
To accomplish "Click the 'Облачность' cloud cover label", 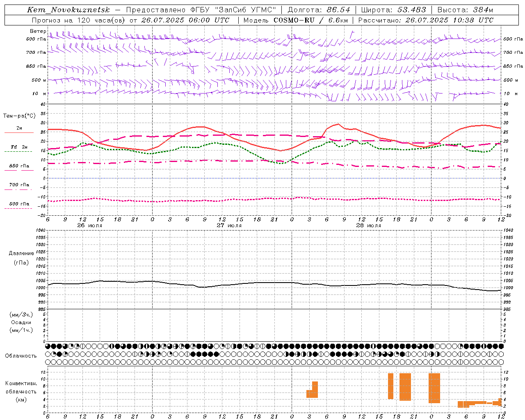I will 21,356.
